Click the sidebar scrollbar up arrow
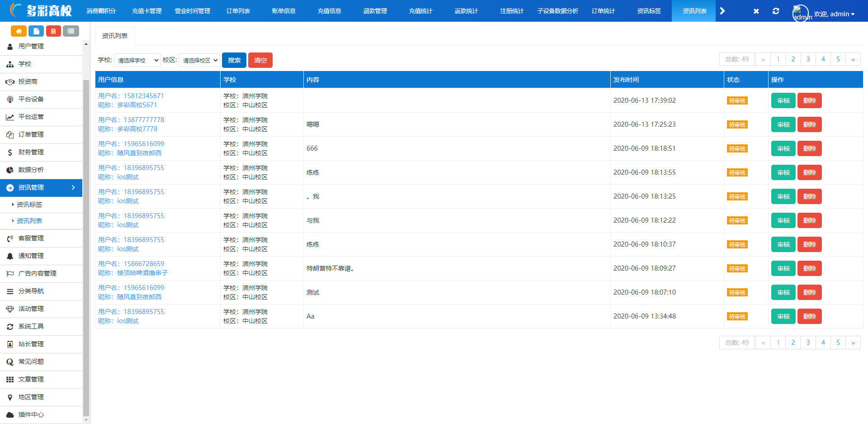 pyautogui.click(x=86, y=44)
